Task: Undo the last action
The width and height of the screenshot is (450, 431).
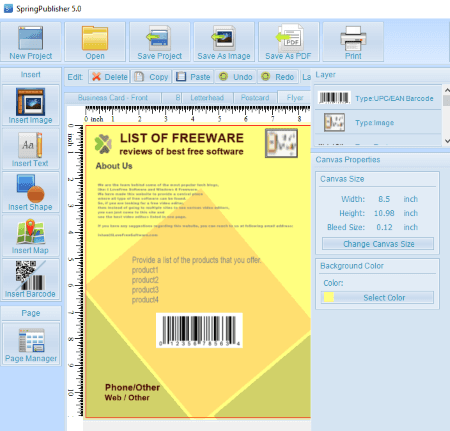Action: 236,77
